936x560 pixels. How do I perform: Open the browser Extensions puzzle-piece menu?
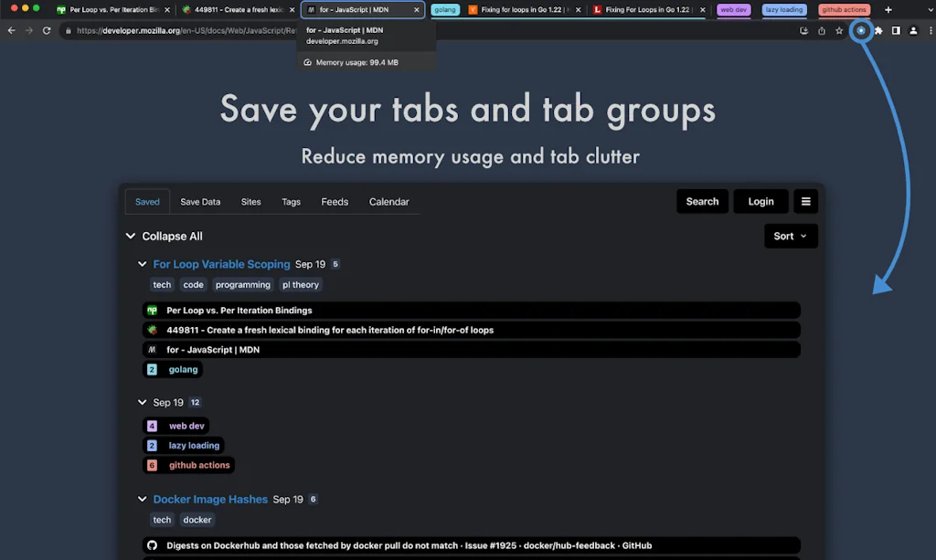pyautogui.click(x=877, y=30)
